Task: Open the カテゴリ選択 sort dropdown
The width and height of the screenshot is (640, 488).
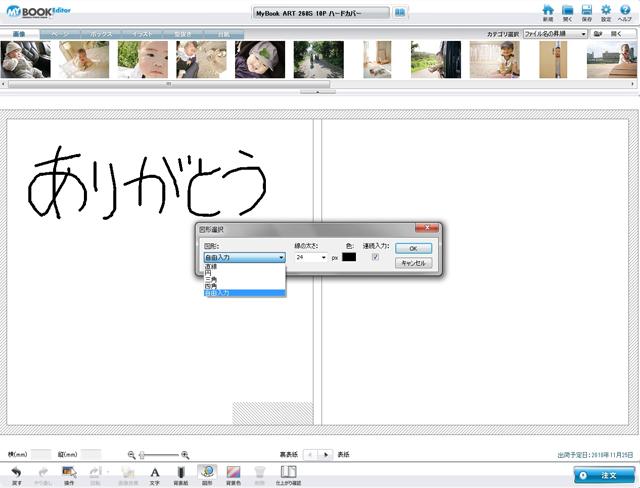Action: [x=555, y=34]
